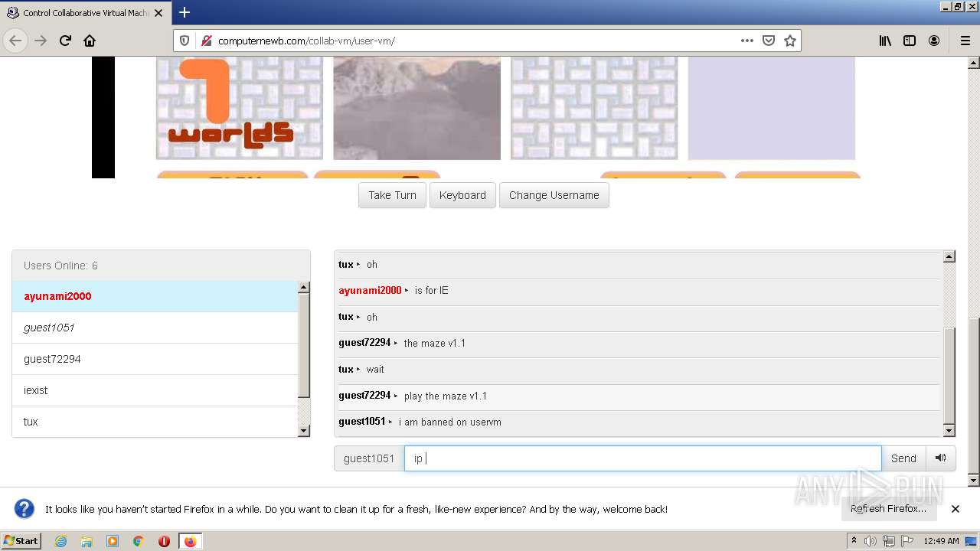The image size is (980, 551).
Task: Launch Internet Explorer from the taskbar
Action: [60, 541]
